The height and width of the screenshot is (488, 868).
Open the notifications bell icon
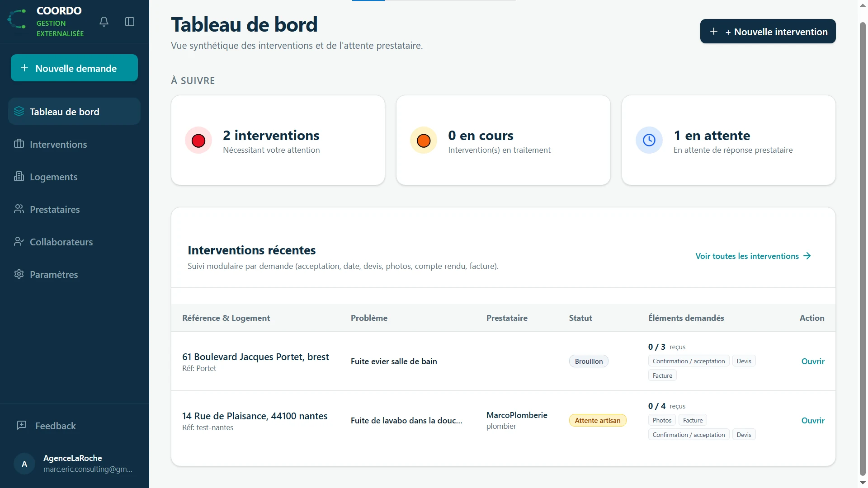coord(104,22)
